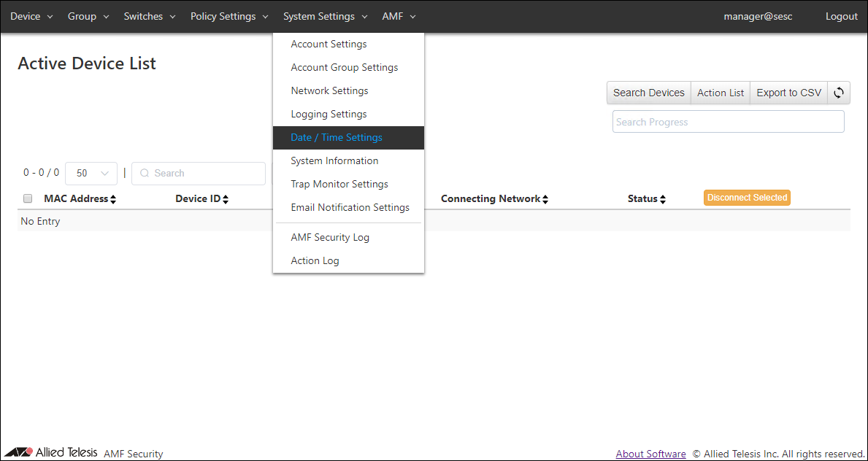
Task: Open the 50 rows-per-page dropdown
Action: coord(91,174)
